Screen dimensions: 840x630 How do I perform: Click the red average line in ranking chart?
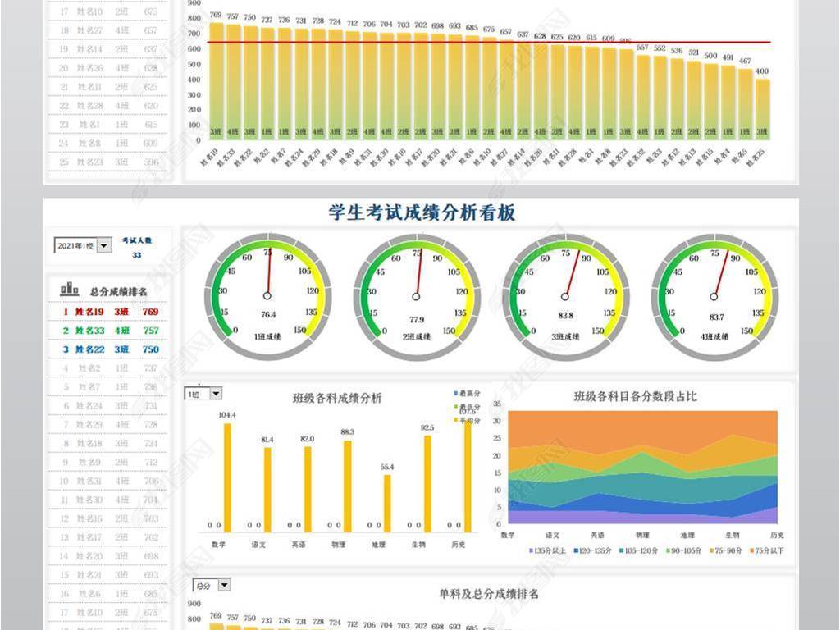coord(489,42)
